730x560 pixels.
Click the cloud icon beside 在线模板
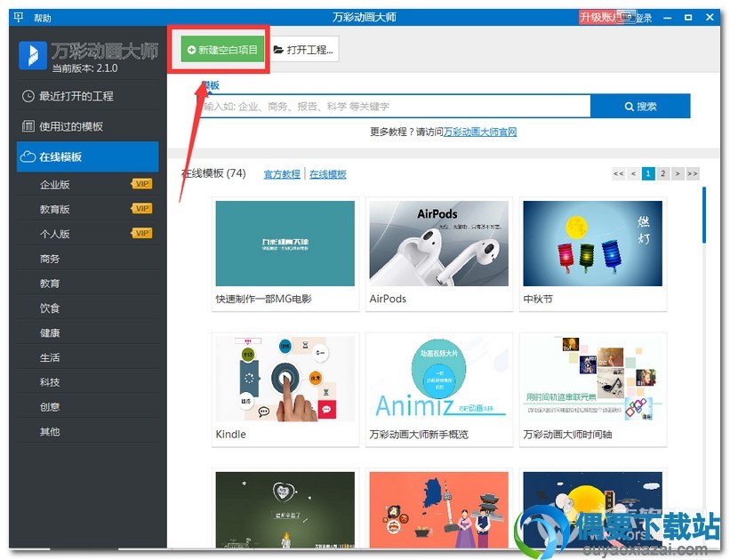click(x=28, y=156)
